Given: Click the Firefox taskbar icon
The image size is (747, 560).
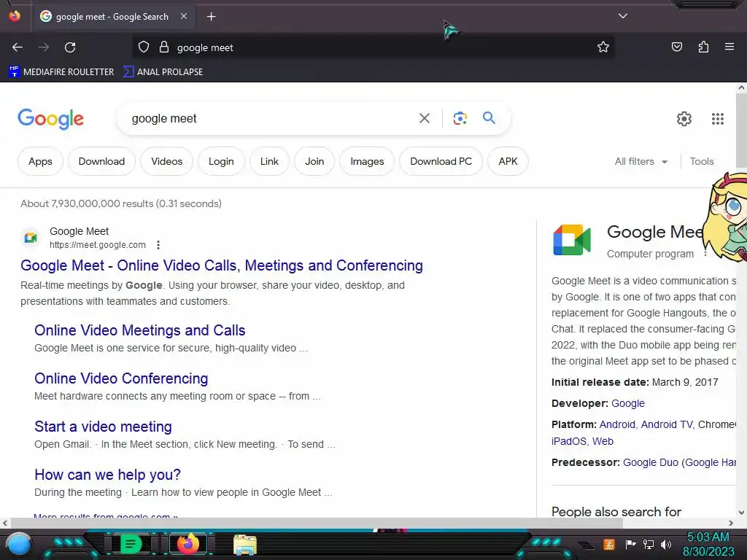Looking at the screenshot, I should 187,544.
